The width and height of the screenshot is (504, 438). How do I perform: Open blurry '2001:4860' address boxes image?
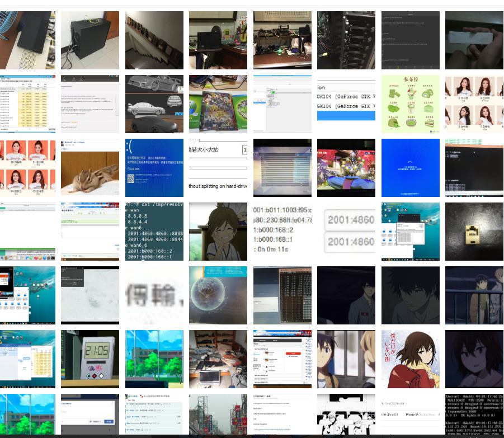[x=346, y=232]
